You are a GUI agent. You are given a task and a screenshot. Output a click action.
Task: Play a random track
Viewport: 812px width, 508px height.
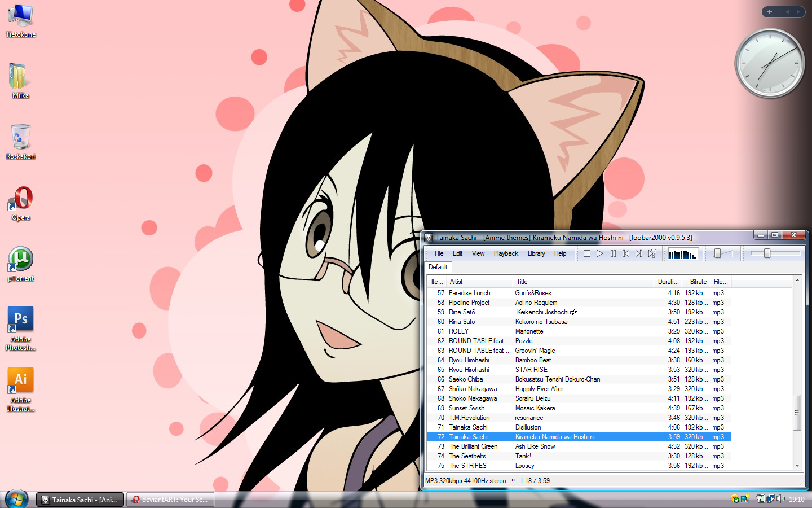click(x=652, y=253)
